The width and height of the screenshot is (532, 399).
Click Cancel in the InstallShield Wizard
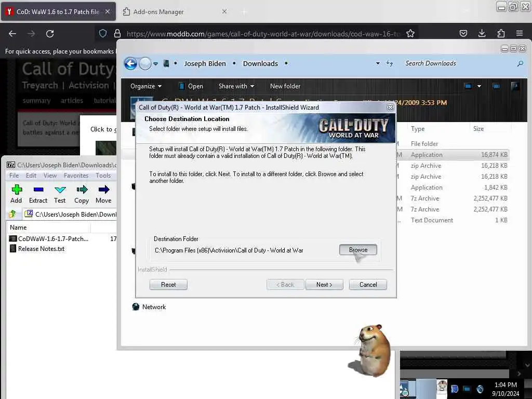coord(368,285)
